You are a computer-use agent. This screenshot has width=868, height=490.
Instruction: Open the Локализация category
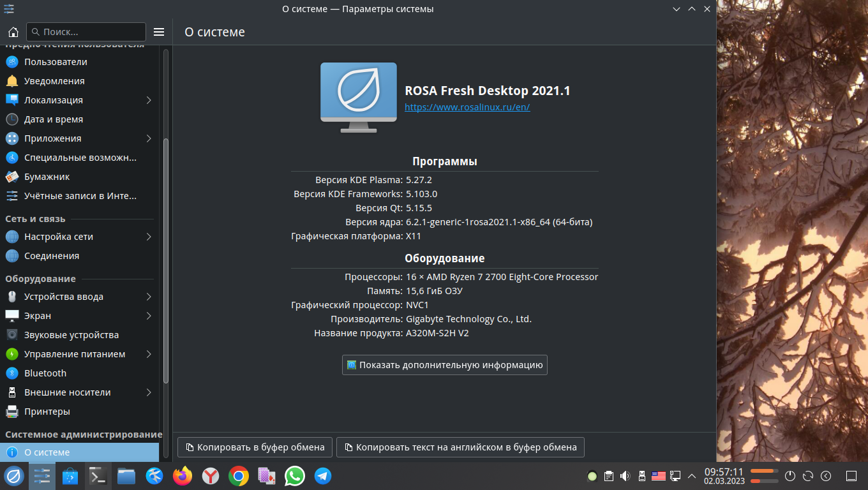point(80,100)
